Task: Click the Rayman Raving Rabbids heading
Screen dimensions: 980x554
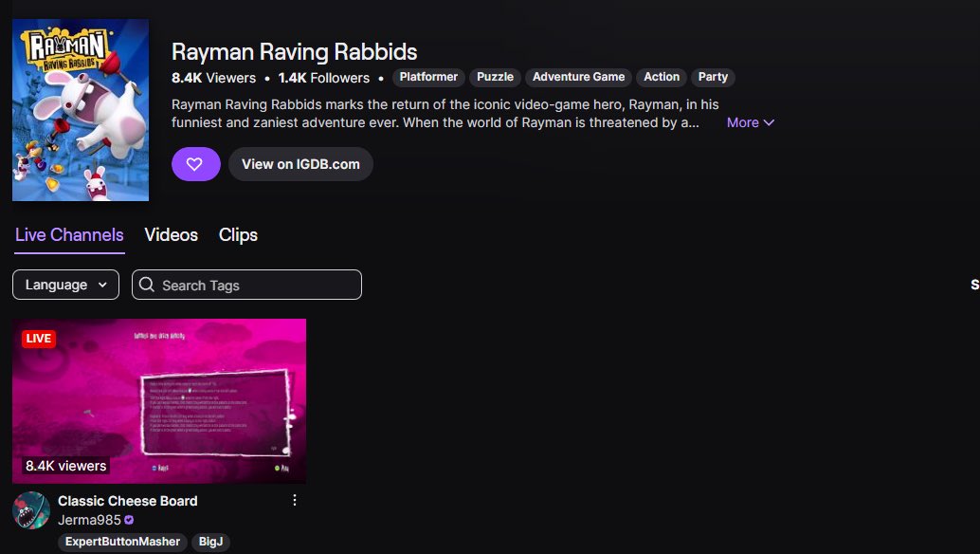Action: [295, 52]
